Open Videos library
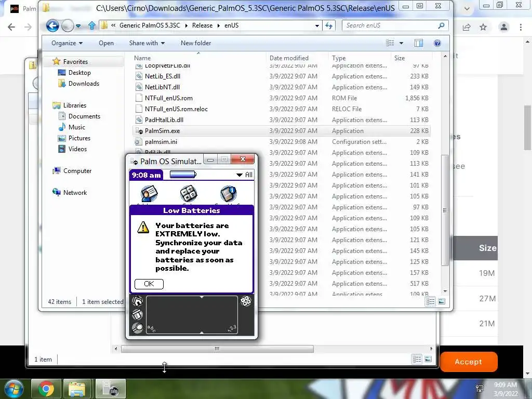532x399 pixels. pos(77,149)
